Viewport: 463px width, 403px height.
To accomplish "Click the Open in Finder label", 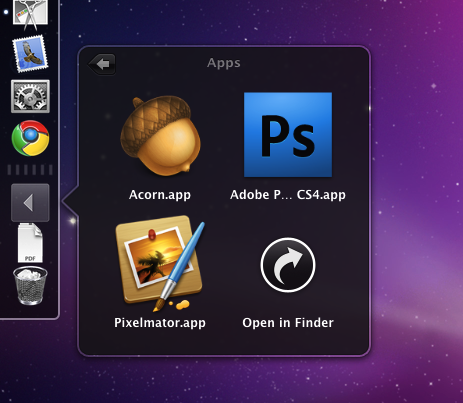I will (x=288, y=323).
